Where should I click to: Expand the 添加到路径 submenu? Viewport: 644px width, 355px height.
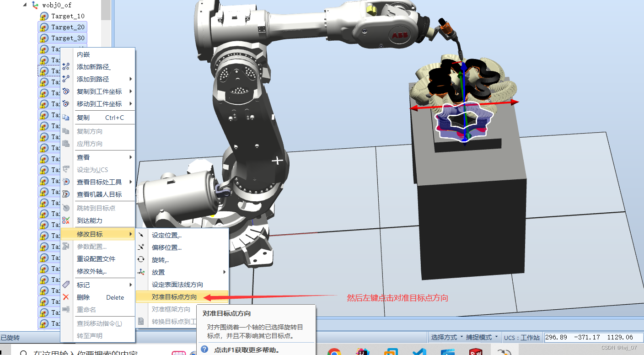pyautogui.click(x=131, y=79)
